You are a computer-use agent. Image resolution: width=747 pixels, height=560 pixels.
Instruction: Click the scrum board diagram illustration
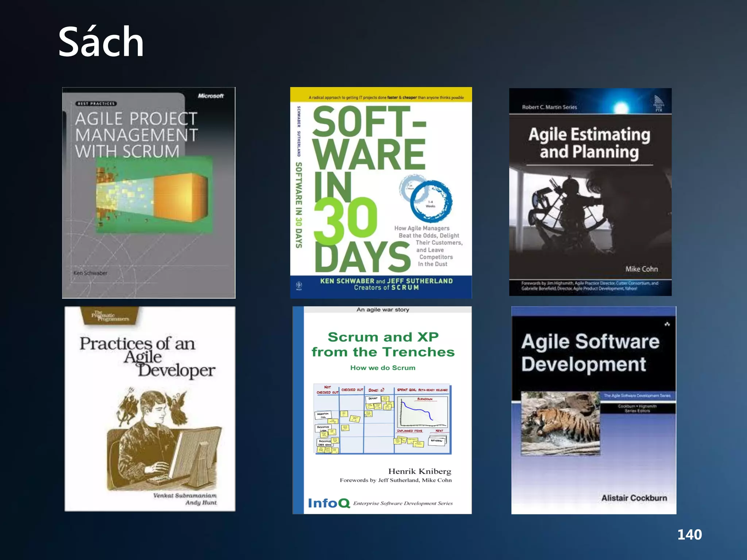[x=382, y=419]
